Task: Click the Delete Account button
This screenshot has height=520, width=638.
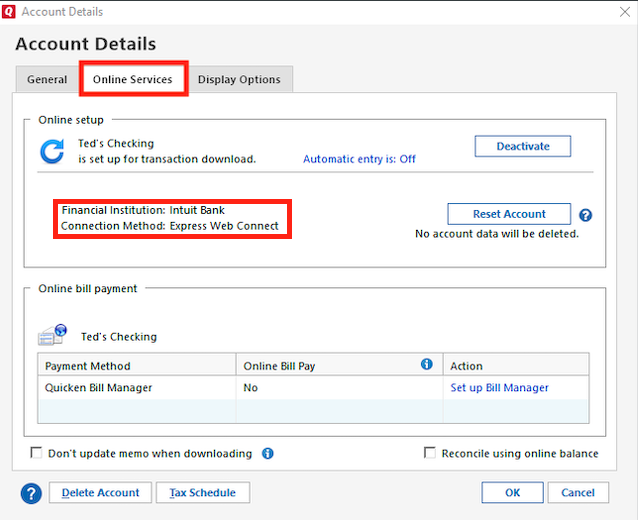Action: 101,493
